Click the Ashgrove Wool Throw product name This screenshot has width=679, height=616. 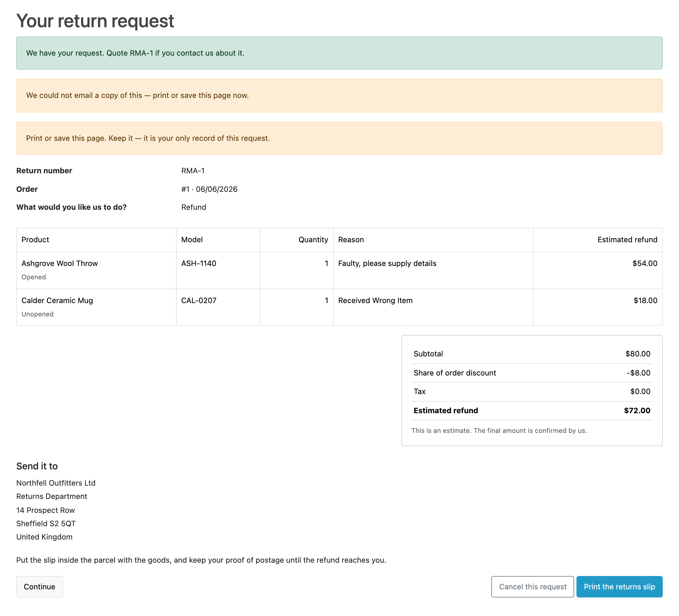point(60,263)
